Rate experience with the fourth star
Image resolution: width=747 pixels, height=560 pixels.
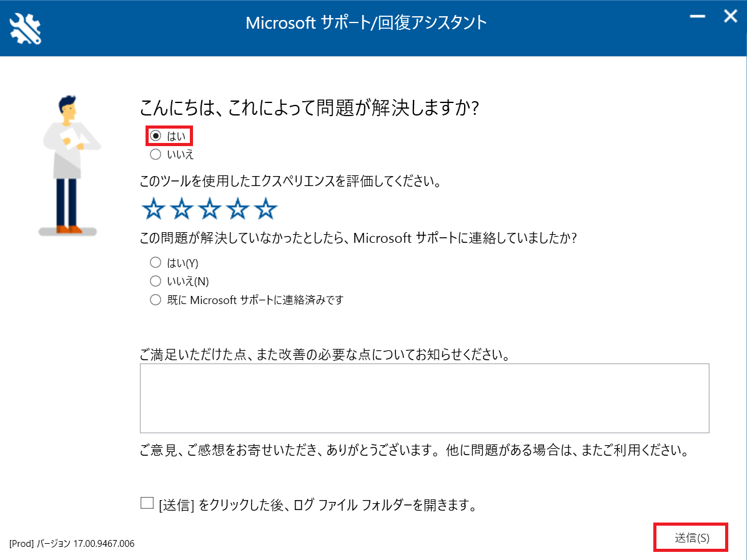(238, 209)
